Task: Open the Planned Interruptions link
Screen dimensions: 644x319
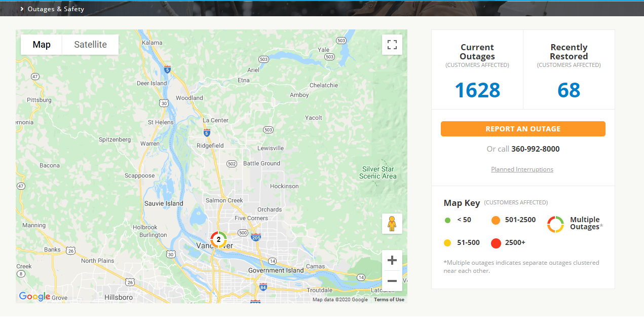Action: coord(522,169)
